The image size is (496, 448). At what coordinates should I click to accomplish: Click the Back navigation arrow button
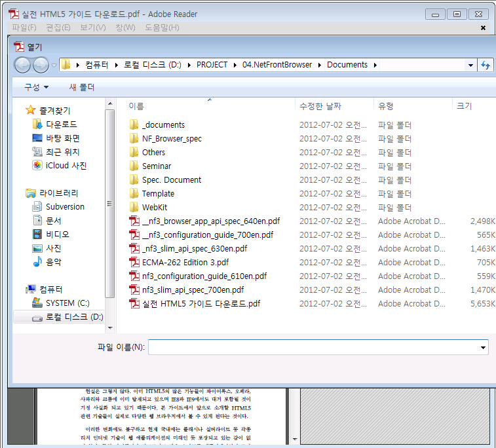point(22,65)
